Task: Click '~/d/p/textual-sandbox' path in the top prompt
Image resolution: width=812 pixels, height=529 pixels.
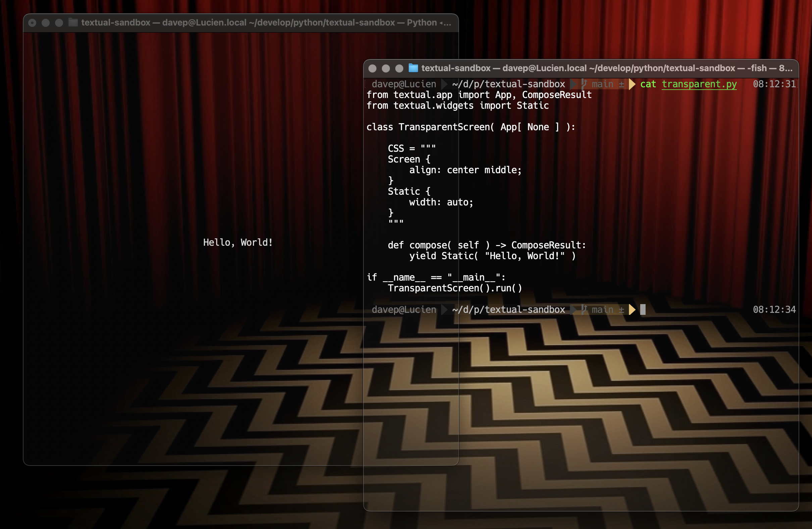Action: [x=509, y=84]
